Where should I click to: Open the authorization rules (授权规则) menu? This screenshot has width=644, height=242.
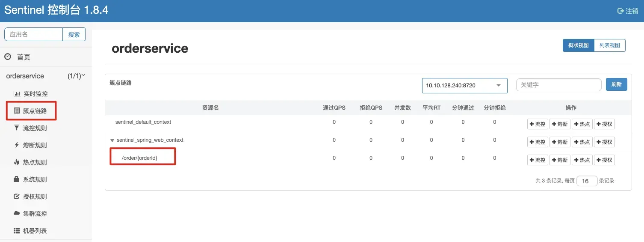click(35, 197)
